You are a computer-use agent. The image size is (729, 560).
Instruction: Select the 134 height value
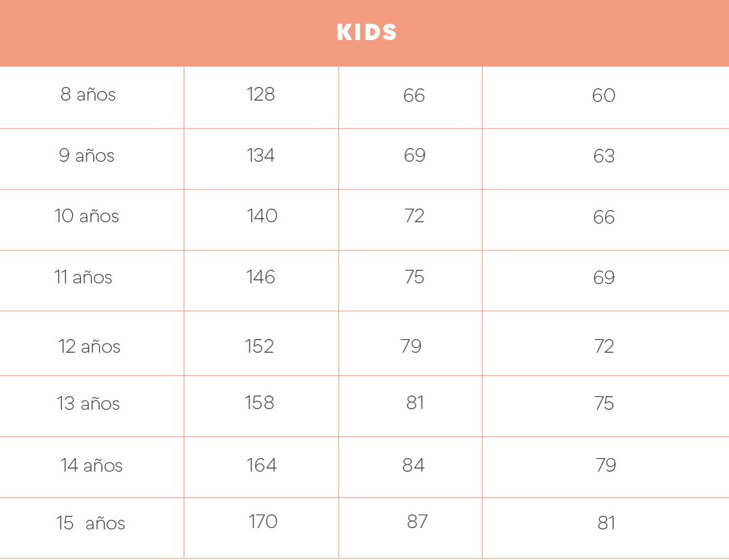pyautogui.click(x=260, y=155)
